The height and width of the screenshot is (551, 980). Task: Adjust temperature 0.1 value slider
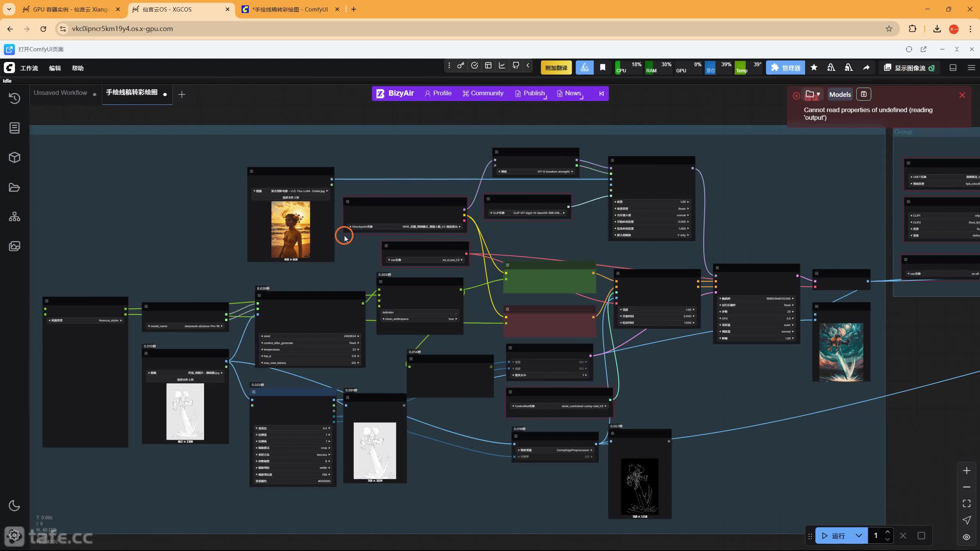pos(310,350)
